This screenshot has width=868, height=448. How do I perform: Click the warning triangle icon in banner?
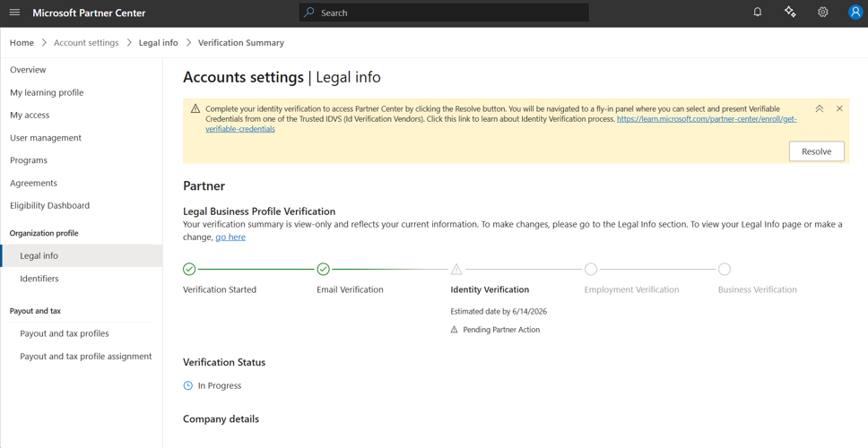(195, 109)
